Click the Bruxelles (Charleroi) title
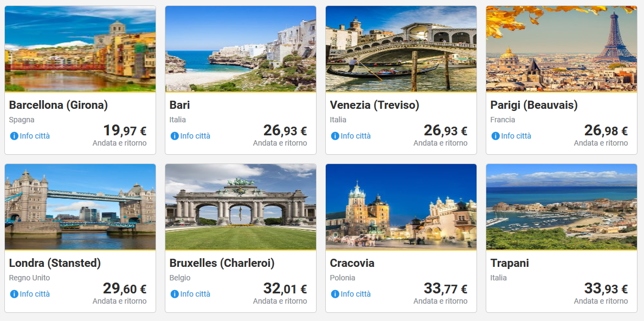 coord(222,263)
